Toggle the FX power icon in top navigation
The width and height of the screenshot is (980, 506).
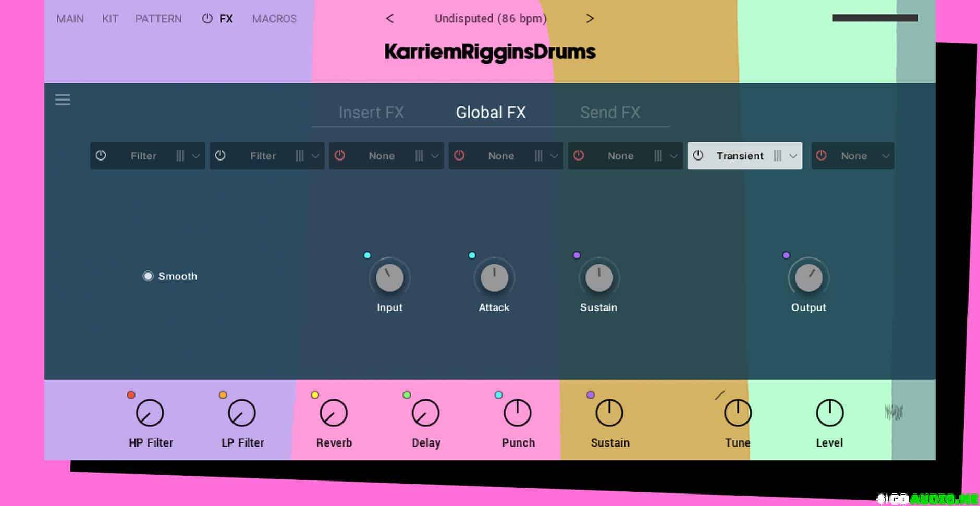(x=207, y=19)
